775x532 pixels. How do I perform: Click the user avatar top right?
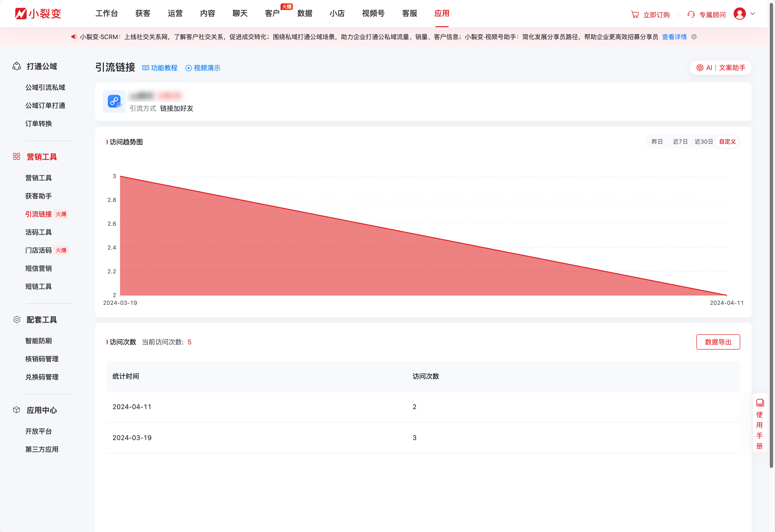click(740, 14)
